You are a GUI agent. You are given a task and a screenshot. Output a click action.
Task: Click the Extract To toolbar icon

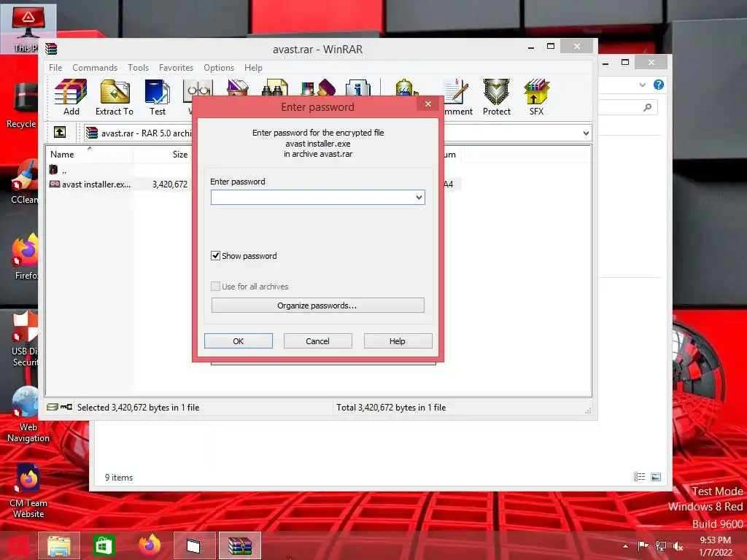(x=115, y=97)
